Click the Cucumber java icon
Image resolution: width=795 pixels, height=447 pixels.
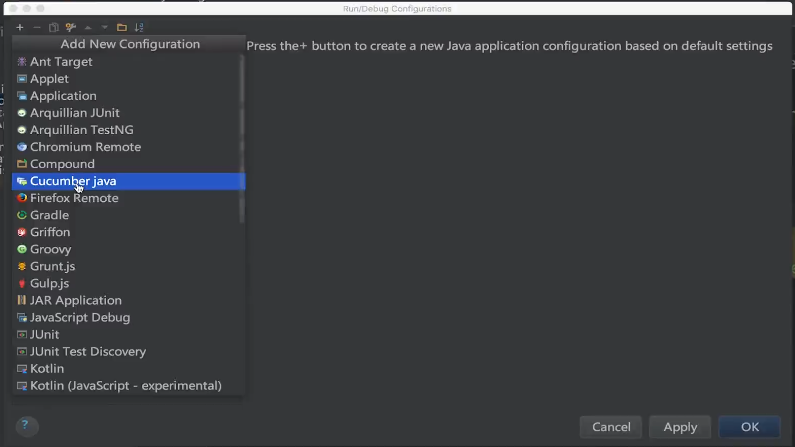pos(22,181)
